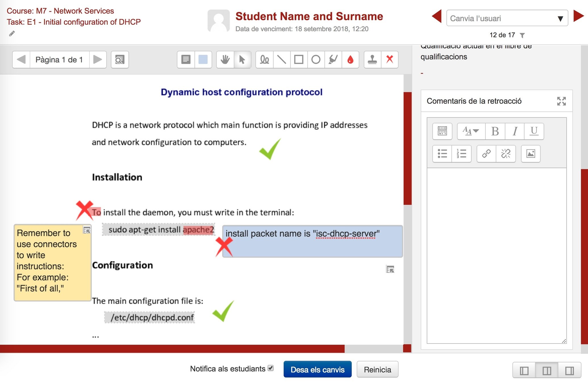Activate the highlighter tool
The height and width of the screenshot is (383, 588).
point(333,60)
